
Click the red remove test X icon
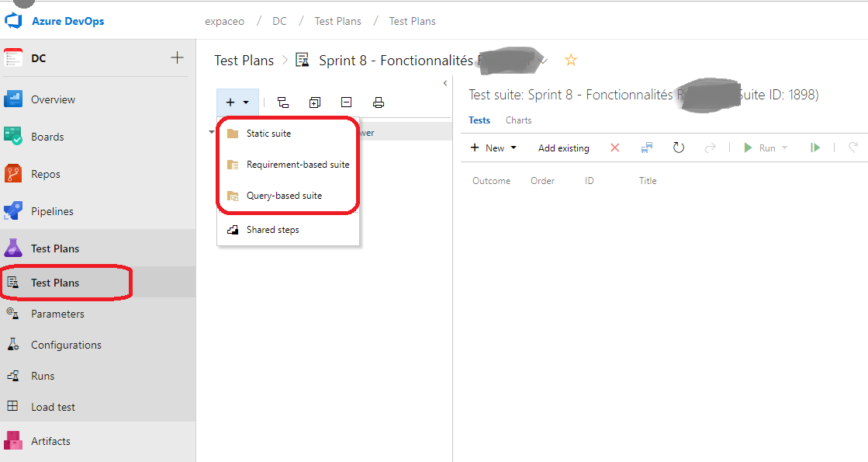click(615, 148)
